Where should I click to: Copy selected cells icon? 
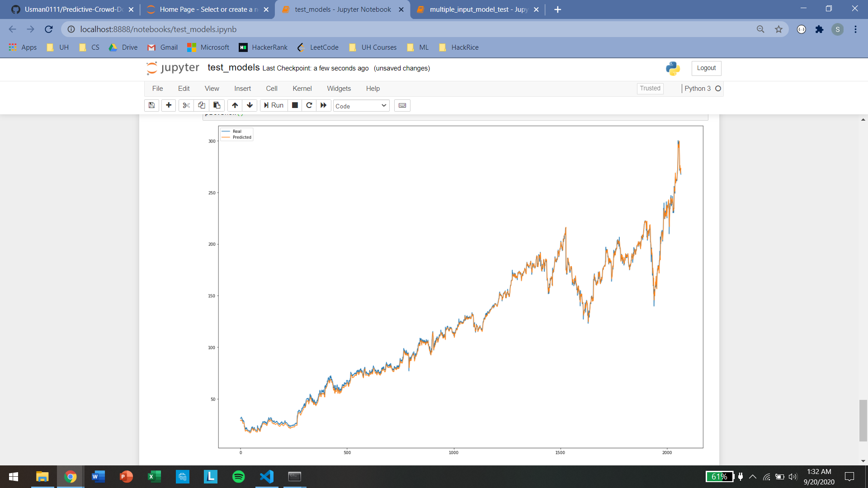pyautogui.click(x=202, y=105)
